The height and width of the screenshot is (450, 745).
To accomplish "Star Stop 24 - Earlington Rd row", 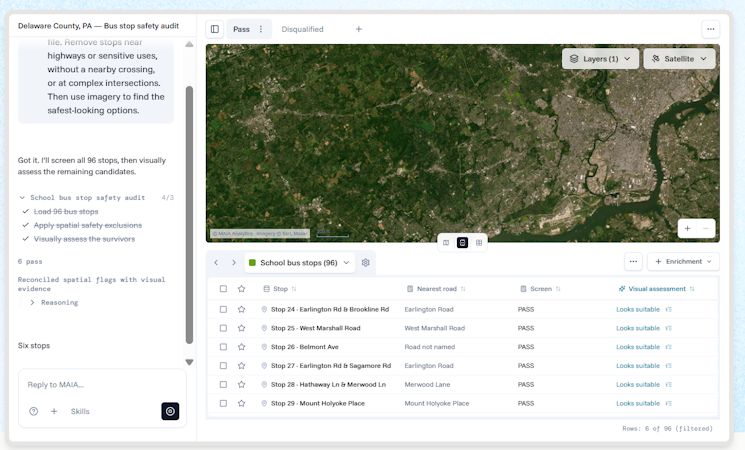I will point(241,309).
